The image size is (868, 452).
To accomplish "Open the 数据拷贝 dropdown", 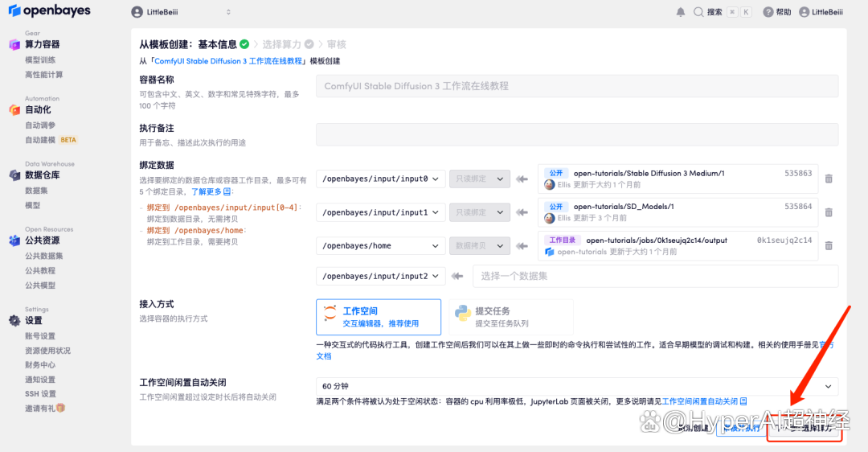I will [x=479, y=245].
